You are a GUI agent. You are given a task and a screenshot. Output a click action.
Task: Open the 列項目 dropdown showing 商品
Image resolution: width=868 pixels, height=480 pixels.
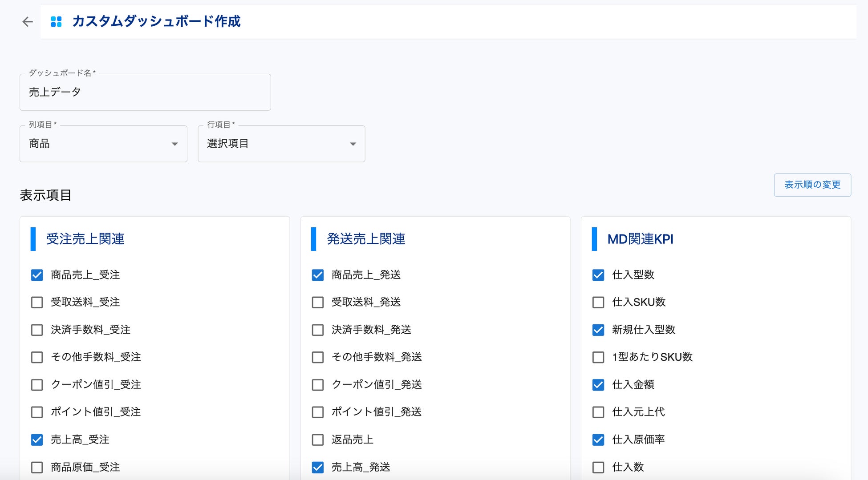pyautogui.click(x=103, y=144)
